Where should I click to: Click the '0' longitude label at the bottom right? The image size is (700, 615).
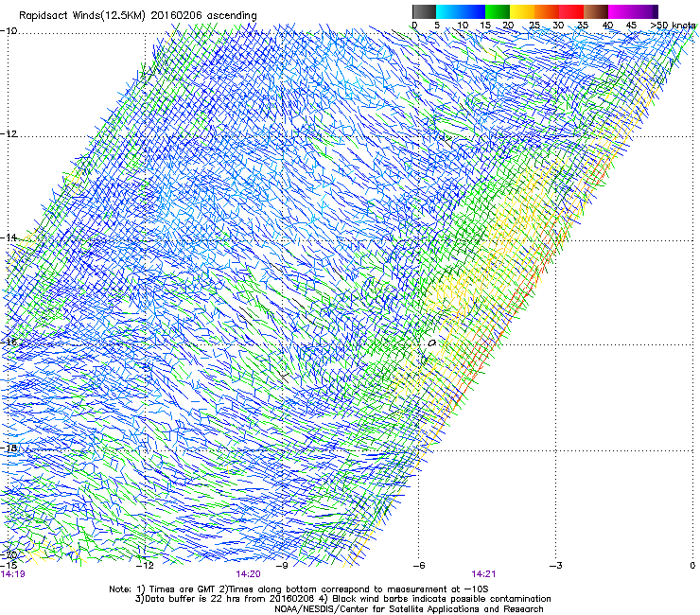[692, 566]
